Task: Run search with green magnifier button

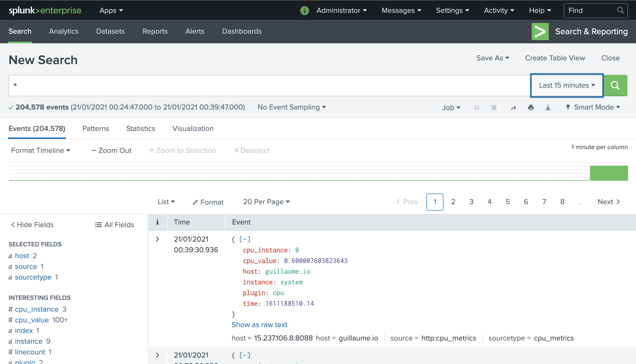Action: [616, 85]
